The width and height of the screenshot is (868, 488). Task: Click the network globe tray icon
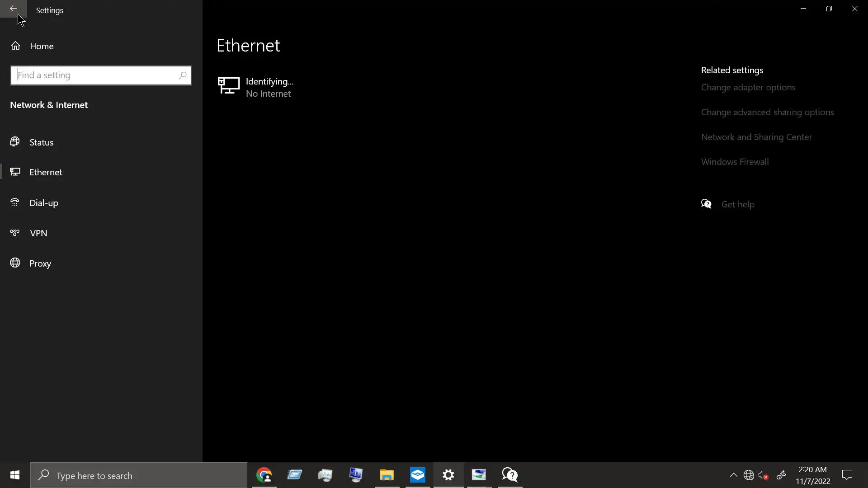(749, 475)
